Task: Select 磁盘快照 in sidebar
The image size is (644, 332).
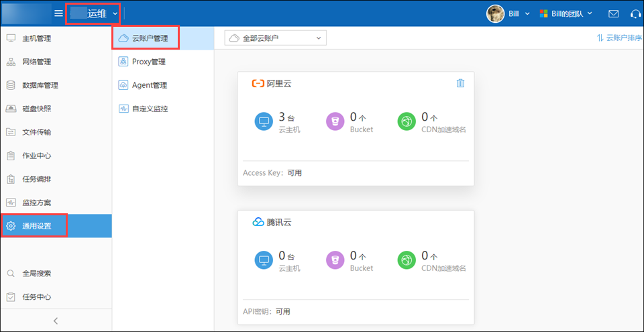Action: click(x=56, y=109)
